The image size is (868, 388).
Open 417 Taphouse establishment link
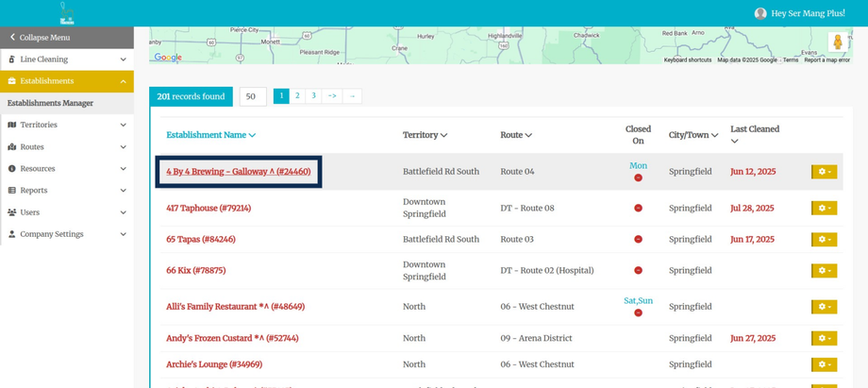pos(209,209)
